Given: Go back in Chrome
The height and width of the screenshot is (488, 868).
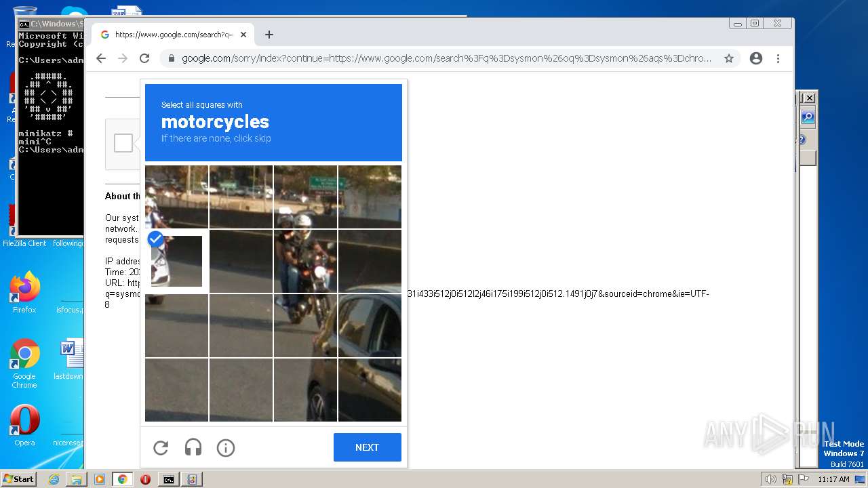Looking at the screenshot, I should click(101, 58).
